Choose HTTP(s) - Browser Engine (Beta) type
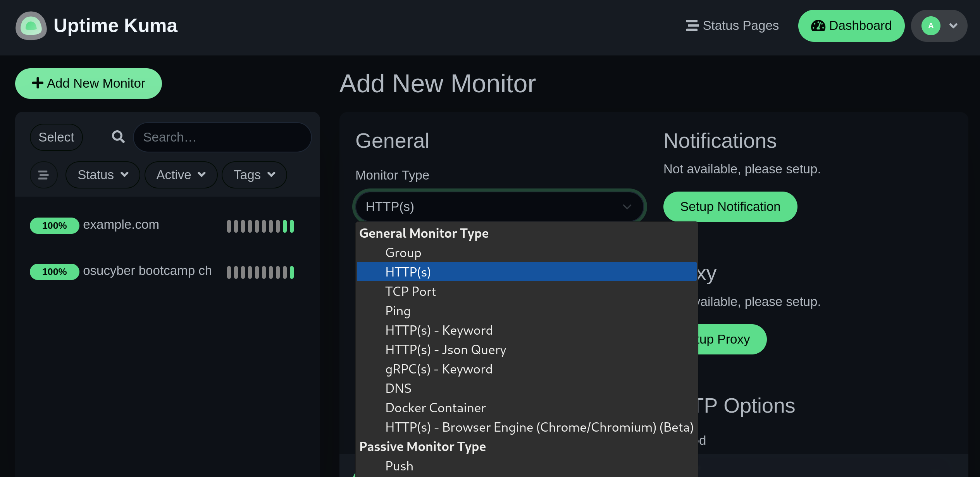The image size is (980, 477). [x=527, y=427]
